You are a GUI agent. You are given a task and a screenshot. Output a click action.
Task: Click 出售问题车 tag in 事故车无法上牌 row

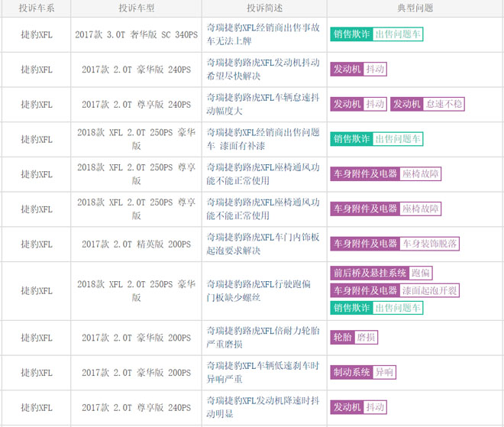[398, 34]
